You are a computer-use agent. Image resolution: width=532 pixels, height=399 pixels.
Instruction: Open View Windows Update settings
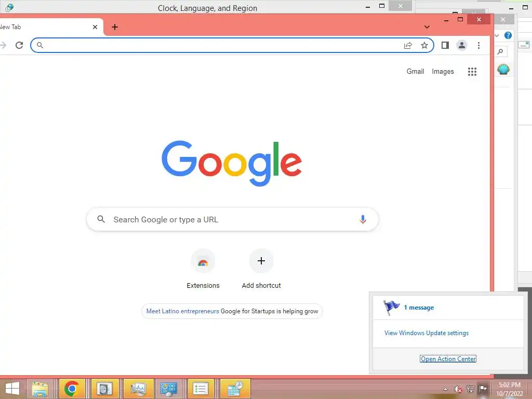[x=427, y=333]
